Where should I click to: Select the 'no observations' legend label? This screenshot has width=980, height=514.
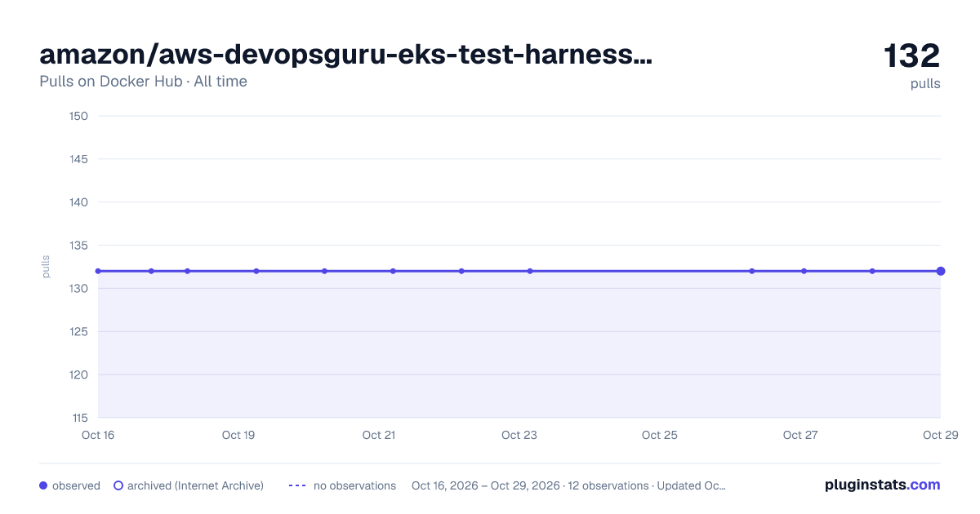pos(354,485)
